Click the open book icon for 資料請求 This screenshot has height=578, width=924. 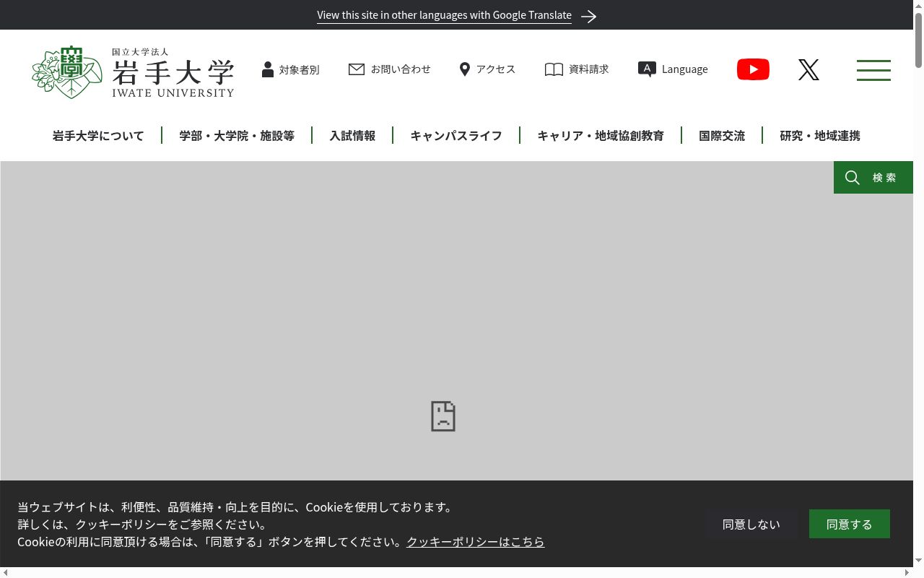554,69
